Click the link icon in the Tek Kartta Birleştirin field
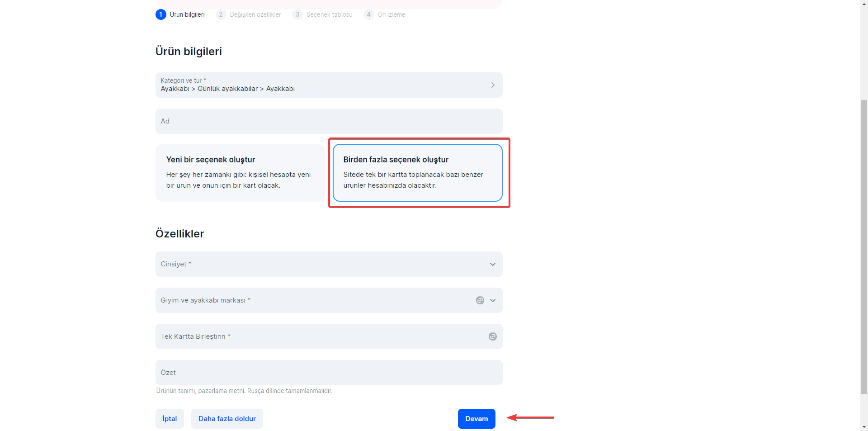The height and width of the screenshot is (431, 868). tap(493, 336)
